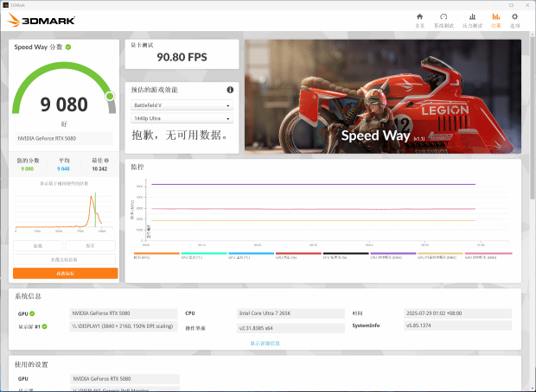536x392 pixels.
Task: Go to the Home (主页) page
Action: pyautogui.click(x=419, y=21)
